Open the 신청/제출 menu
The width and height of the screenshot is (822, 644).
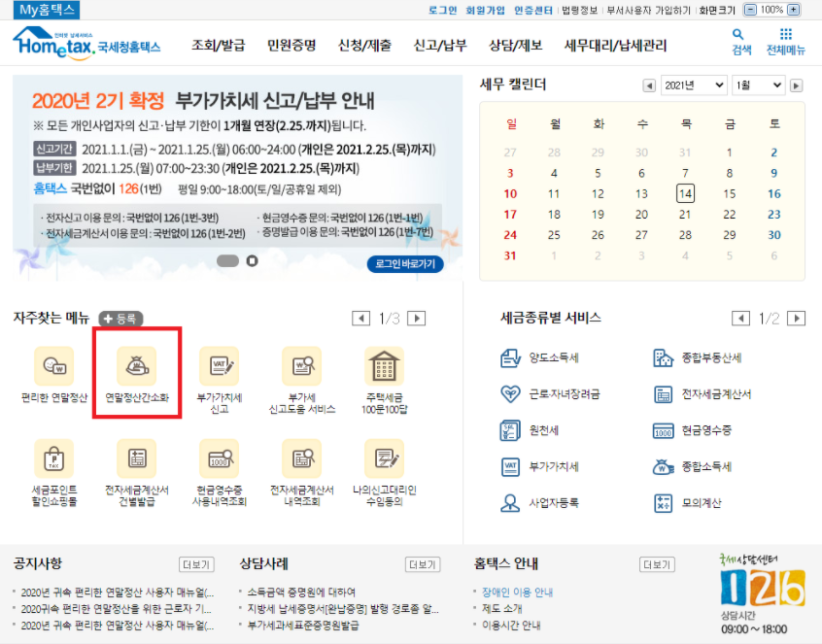coord(365,46)
